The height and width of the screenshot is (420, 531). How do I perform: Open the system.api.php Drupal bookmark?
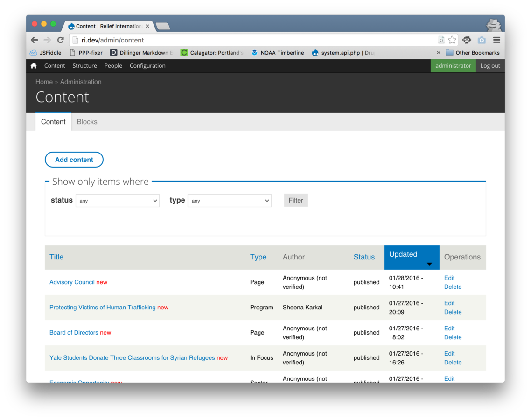click(x=342, y=52)
